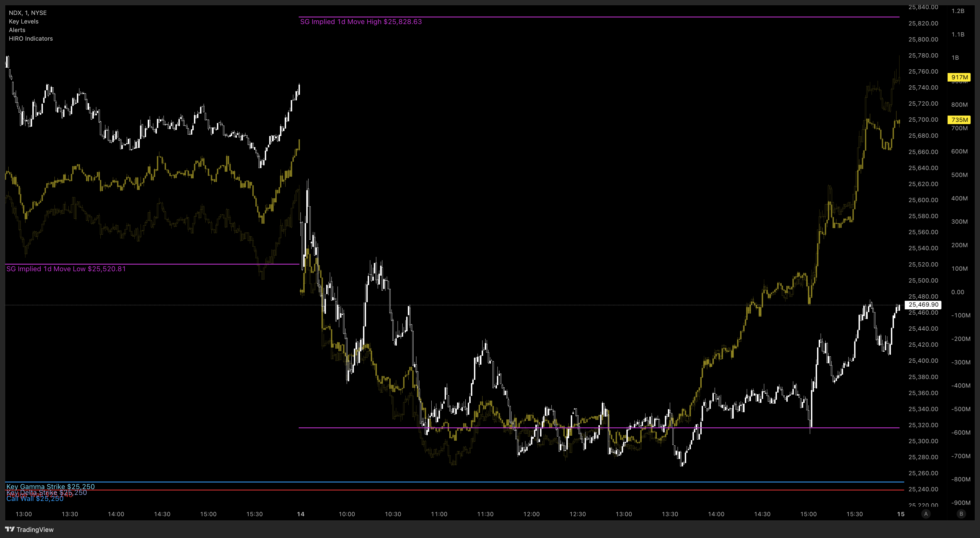Select the Alerts indicator label
980x538 pixels.
click(17, 30)
